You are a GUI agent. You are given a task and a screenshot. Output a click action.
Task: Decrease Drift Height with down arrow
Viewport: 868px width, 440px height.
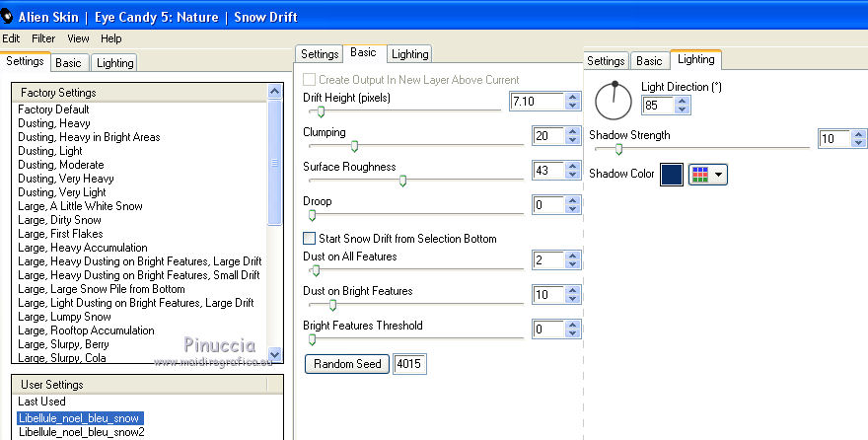point(573,106)
